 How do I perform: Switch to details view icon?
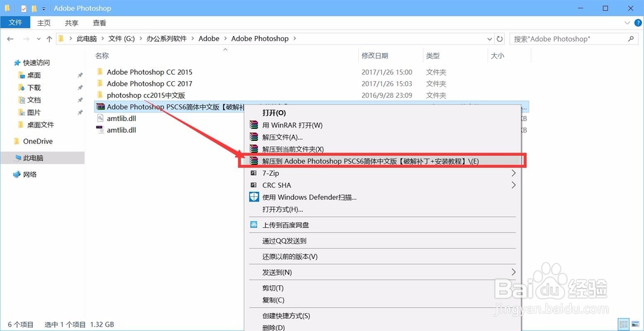click(x=623, y=325)
